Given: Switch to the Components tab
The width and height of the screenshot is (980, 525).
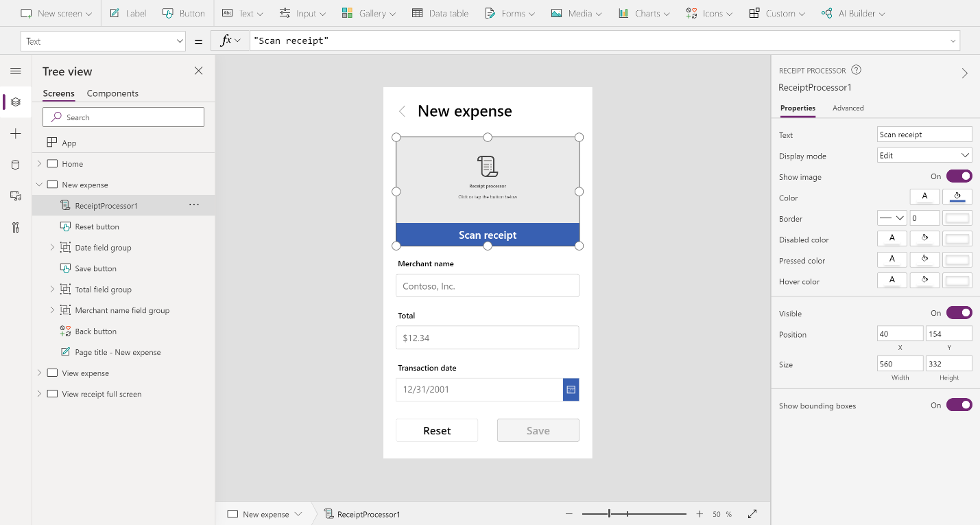Looking at the screenshot, I should coord(112,93).
